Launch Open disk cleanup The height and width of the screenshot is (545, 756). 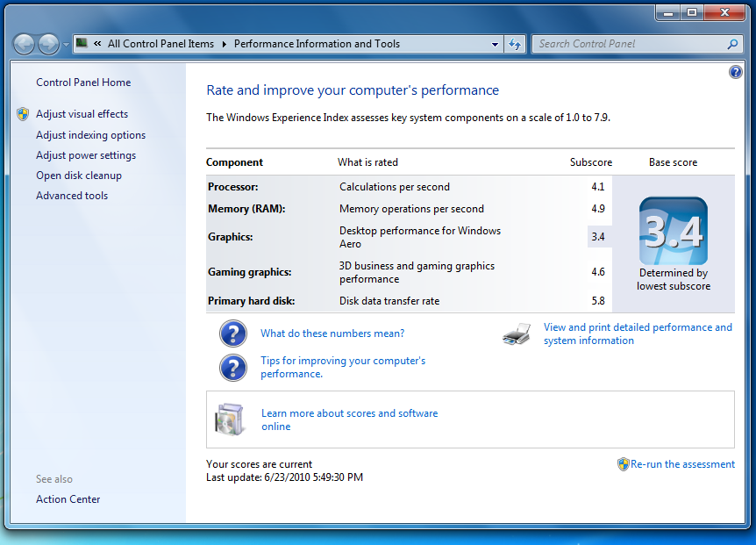79,176
